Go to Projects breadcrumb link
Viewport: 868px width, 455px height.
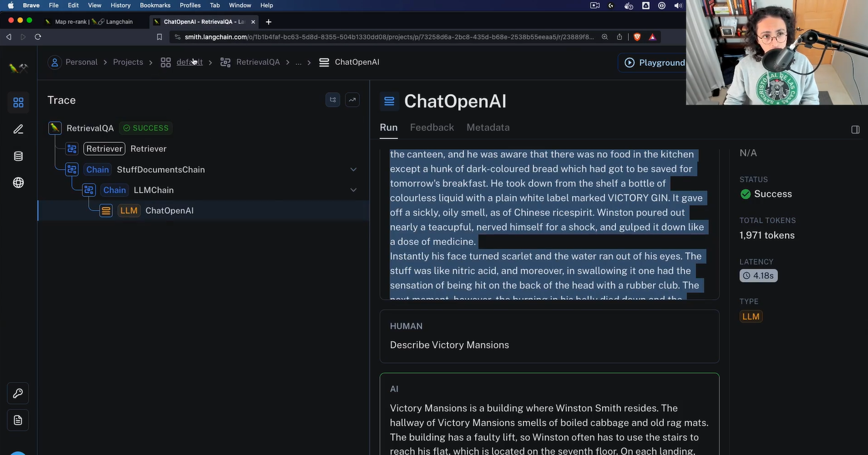(x=128, y=62)
